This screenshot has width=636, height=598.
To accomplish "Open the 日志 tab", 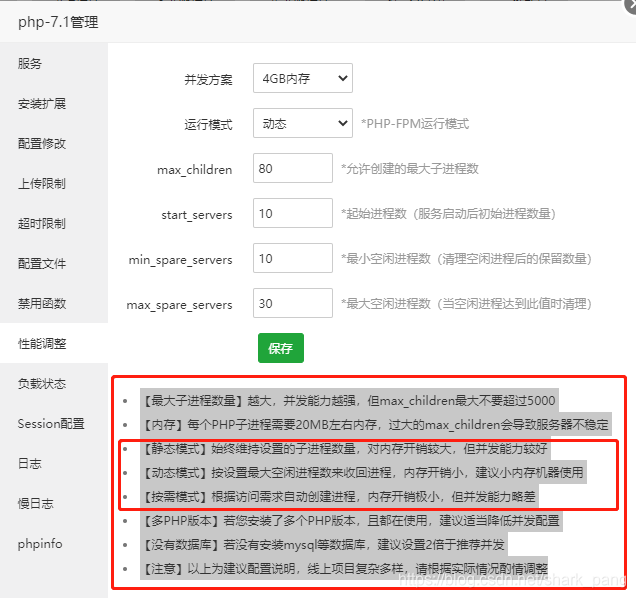I will click(x=54, y=463).
